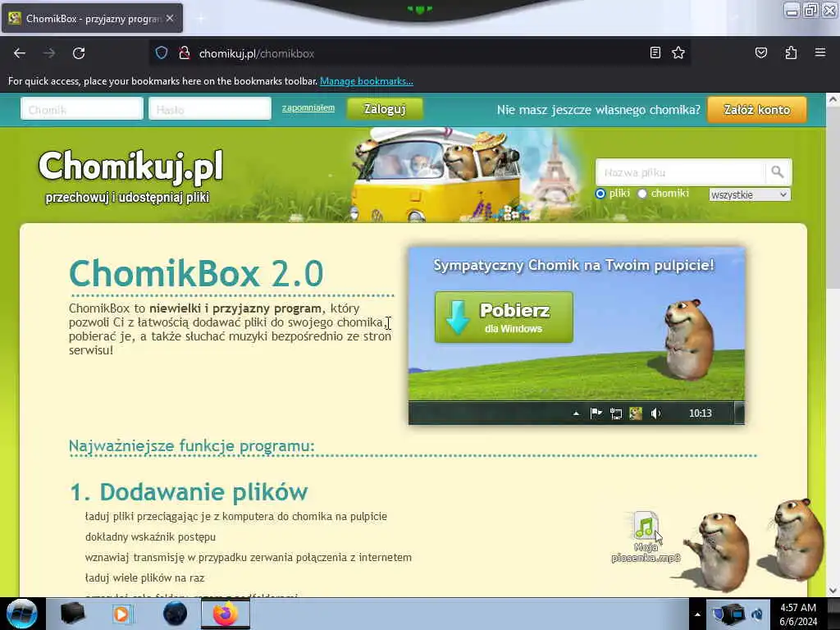This screenshot has height=630, width=840.
Task: Click the vertical scrollbar thumb
Action: click(x=833, y=199)
